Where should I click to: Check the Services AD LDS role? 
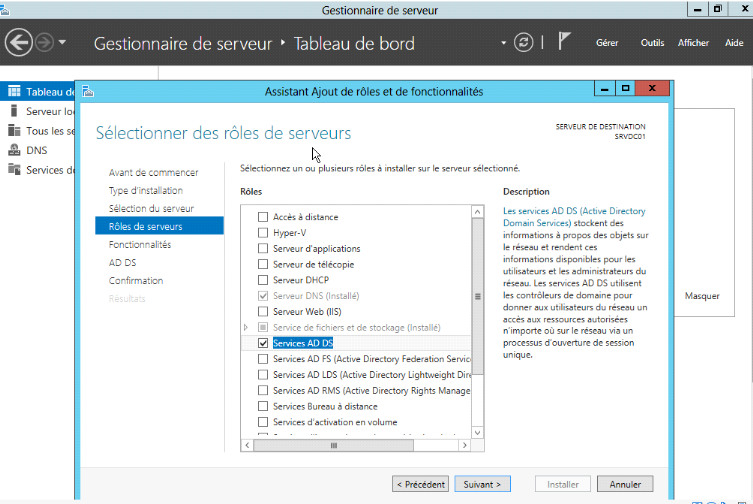pos(263,375)
